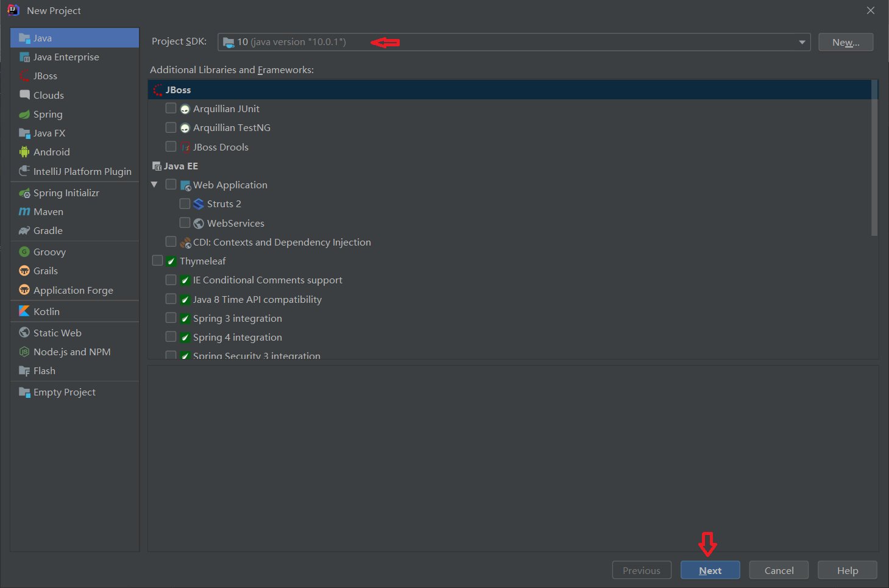Image resolution: width=889 pixels, height=588 pixels.
Task: Select the Static Web project type
Action: point(57,333)
